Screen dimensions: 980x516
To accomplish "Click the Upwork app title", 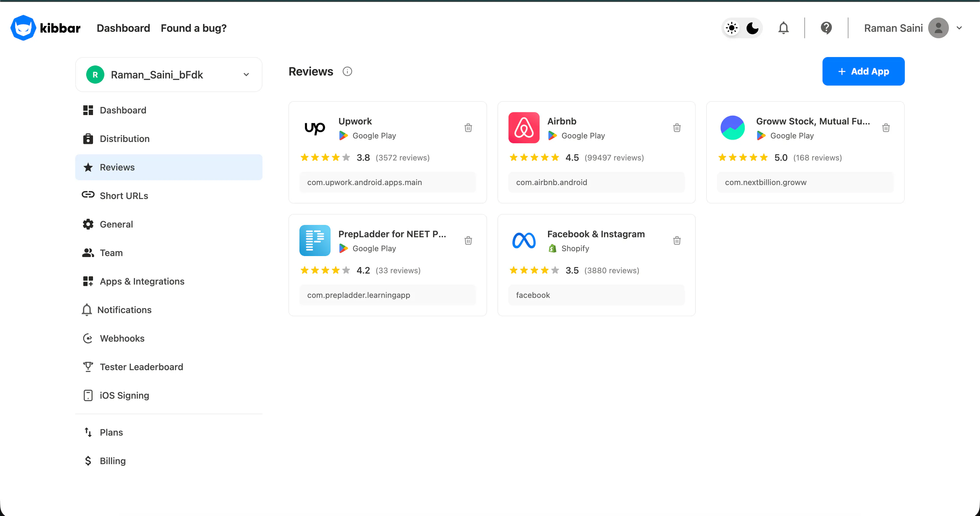I will point(355,121).
